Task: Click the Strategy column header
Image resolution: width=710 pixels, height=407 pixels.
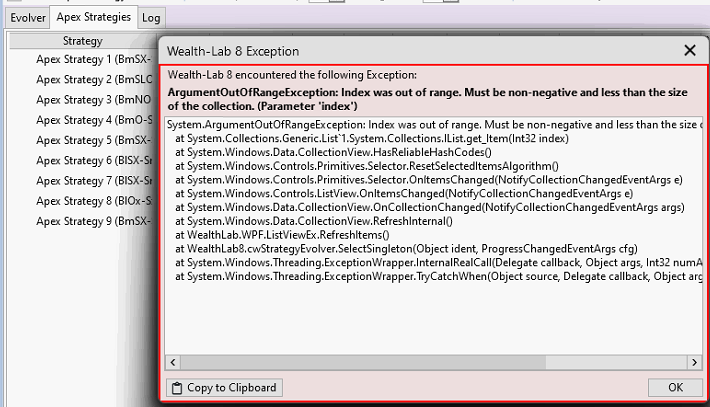Action: pos(82,41)
